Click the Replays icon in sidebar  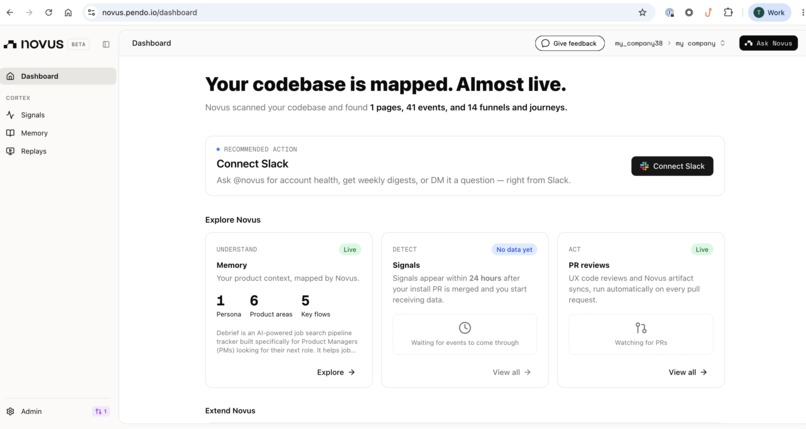pos(10,151)
